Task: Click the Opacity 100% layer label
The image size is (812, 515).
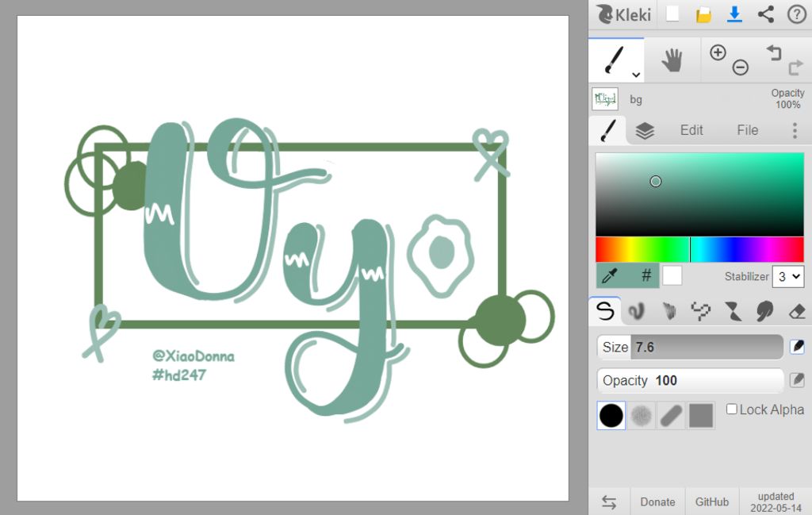Action: [x=787, y=98]
